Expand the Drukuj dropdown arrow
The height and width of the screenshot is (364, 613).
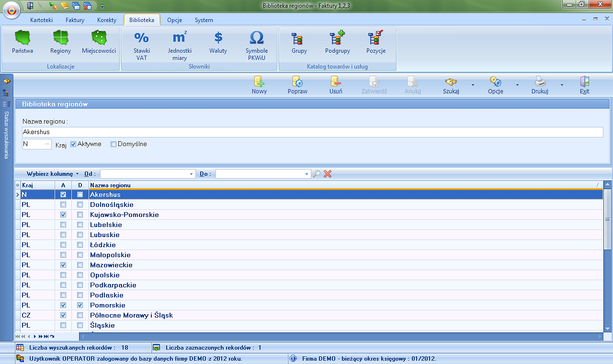point(562,85)
